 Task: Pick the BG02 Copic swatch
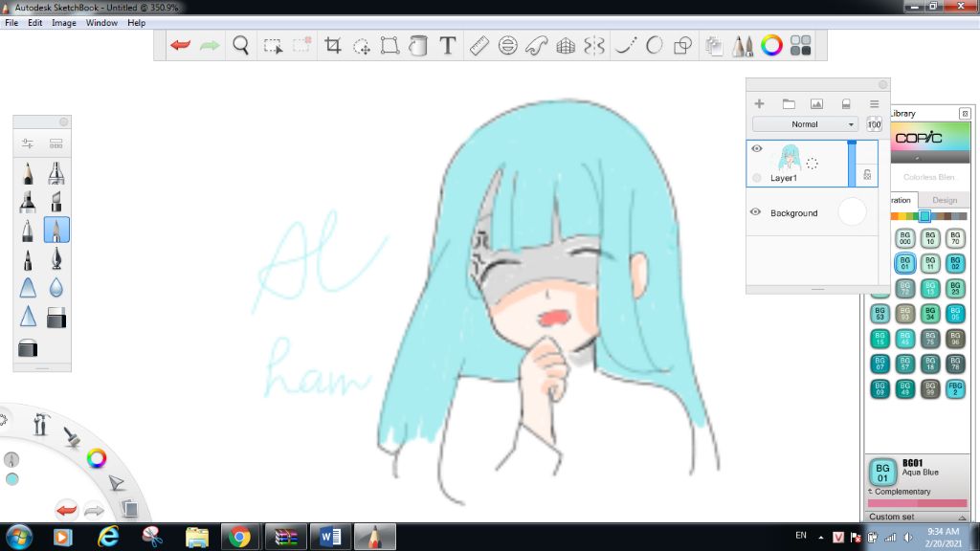pyautogui.click(x=955, y=263)
